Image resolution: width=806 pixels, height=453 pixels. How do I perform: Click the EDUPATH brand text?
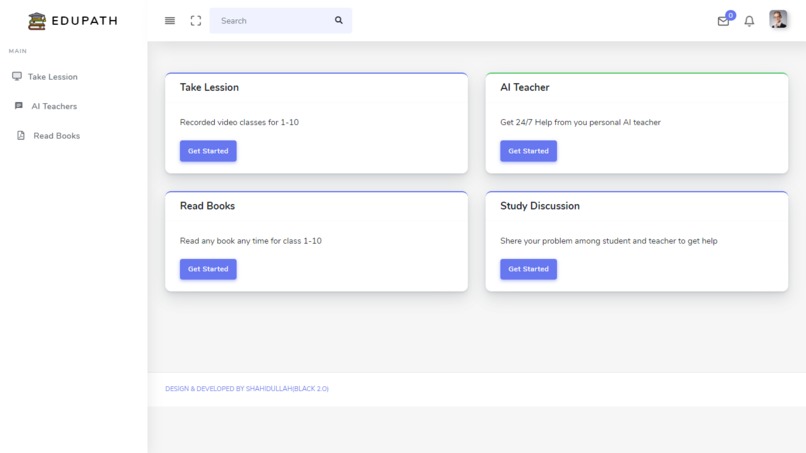coord(84,21)
